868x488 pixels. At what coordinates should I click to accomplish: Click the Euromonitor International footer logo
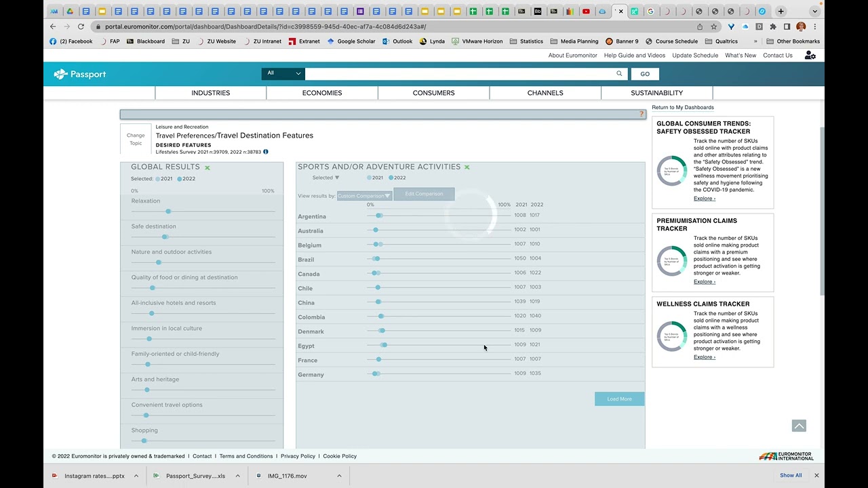click(787, 456)
